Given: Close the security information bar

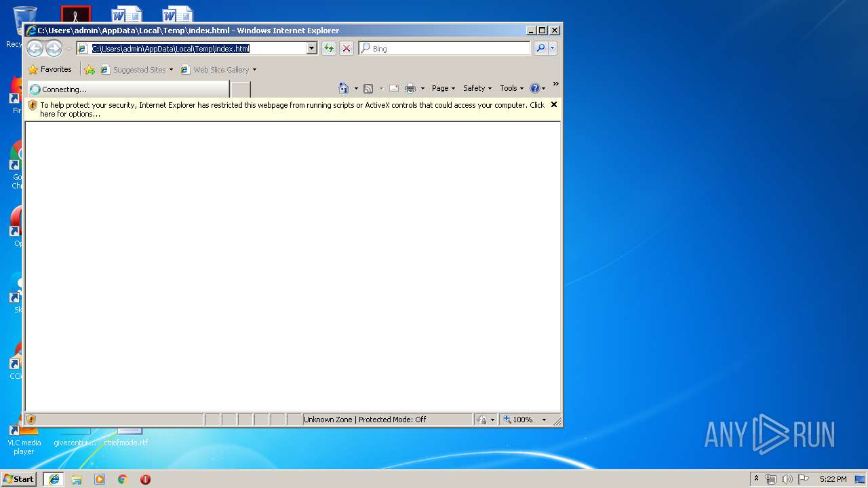Looking at the screenshot, I should pos(554,104).
